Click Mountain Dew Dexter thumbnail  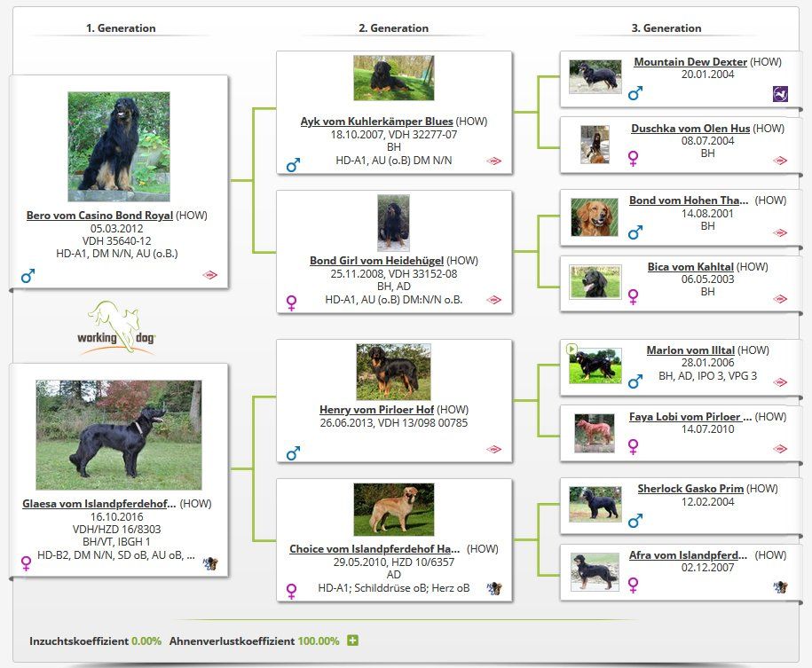pyautogui.click(x=595, y=76)
